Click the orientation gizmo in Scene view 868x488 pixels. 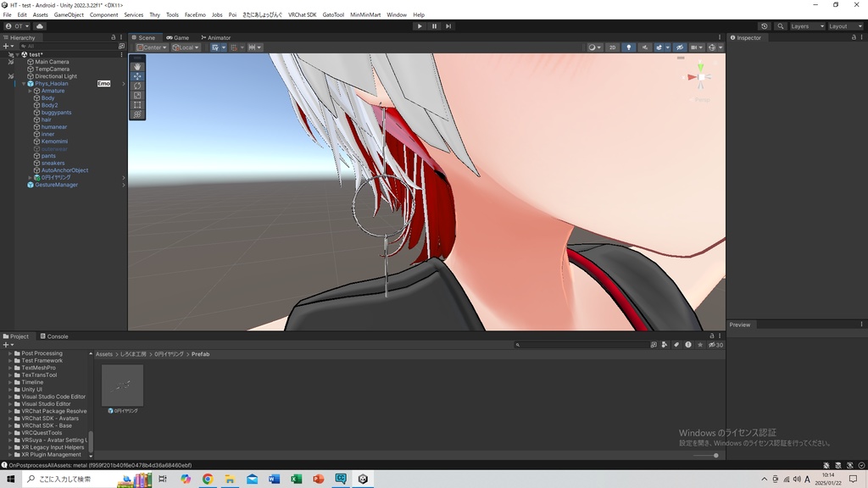[x=700, y=77]
